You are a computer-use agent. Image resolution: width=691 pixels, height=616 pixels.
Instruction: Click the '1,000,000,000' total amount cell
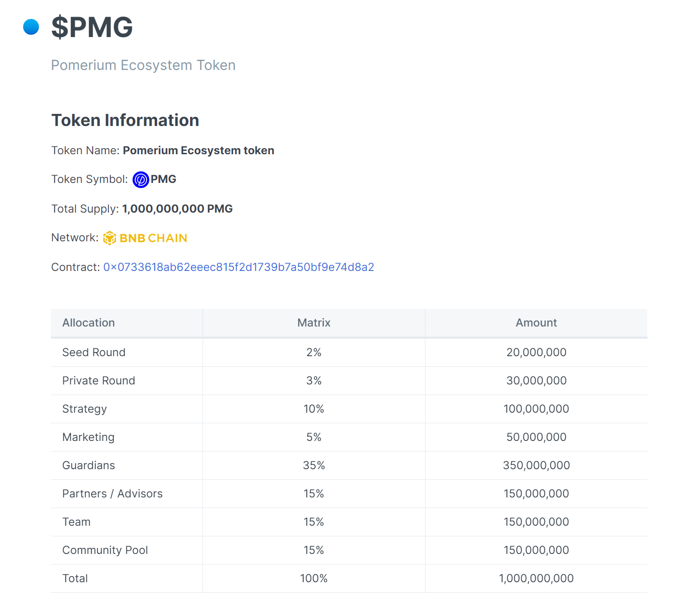pyautogui.click(x=536, y=578)
